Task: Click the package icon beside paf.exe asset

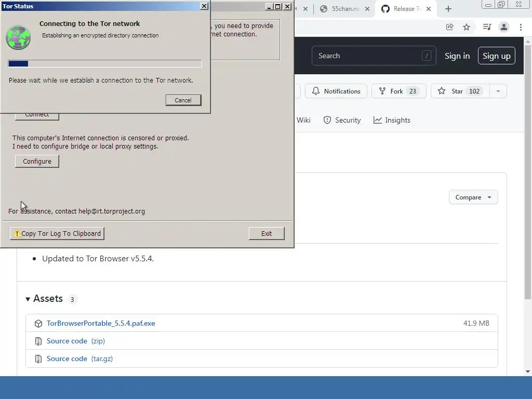Action: click(x=38, y=323)
